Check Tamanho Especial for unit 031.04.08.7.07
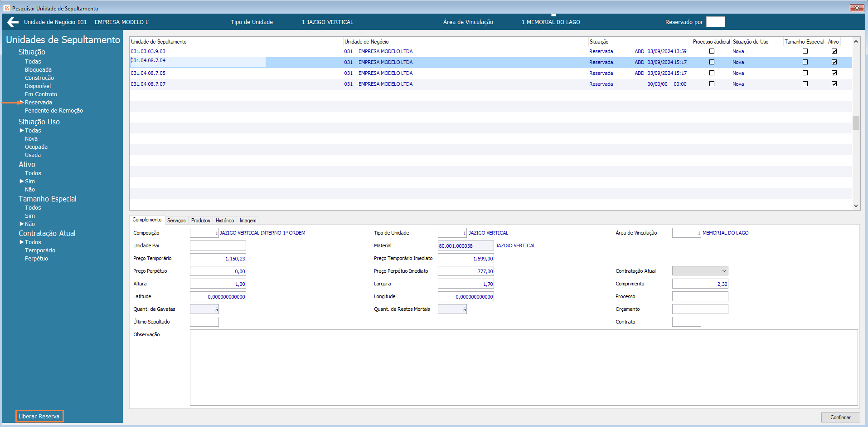This screenshot has height=427, width=868. [x=805, y=84]
